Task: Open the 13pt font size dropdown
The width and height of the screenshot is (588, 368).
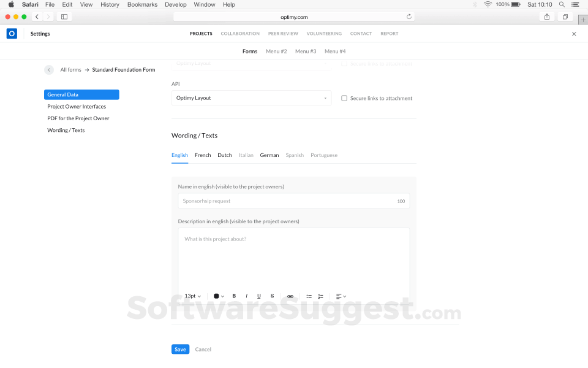Action: point(193,296)
